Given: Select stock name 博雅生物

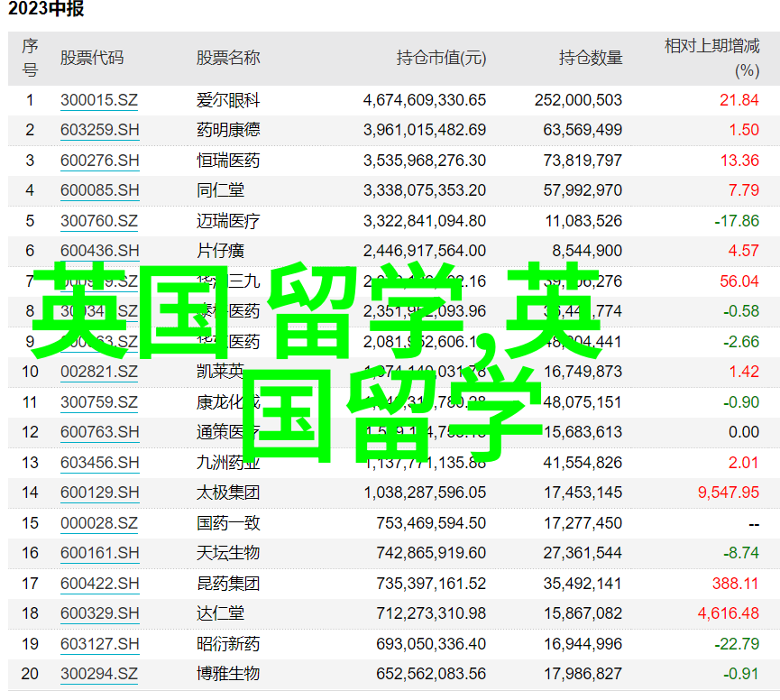Looking at the screenshot, I should (228, 674).
